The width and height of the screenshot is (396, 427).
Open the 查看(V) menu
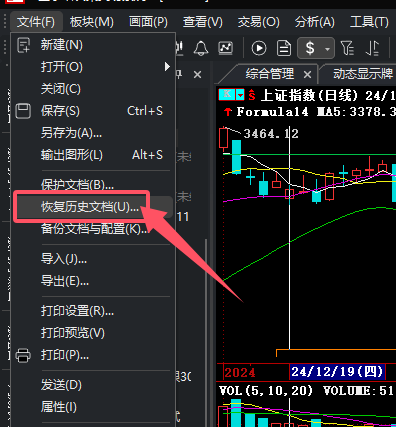click(x=203, y=22)
